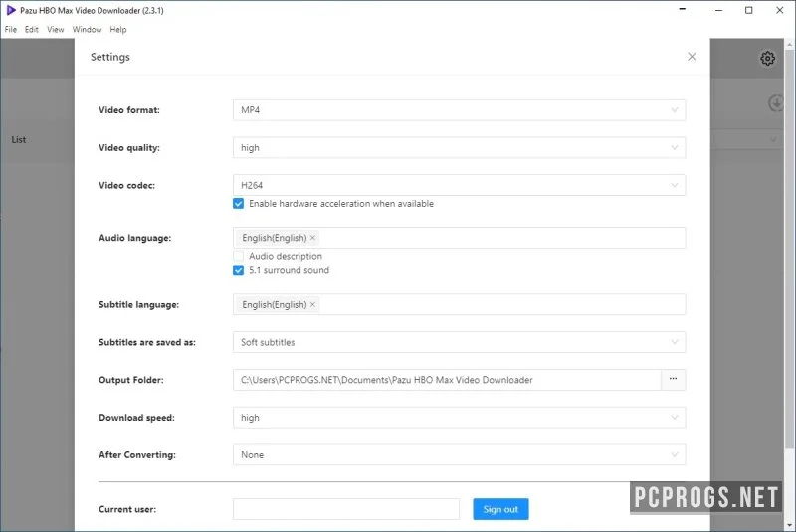Click the Output Folder path field
The height and width of the screenshot is (532, 796).
coord(447,379)
